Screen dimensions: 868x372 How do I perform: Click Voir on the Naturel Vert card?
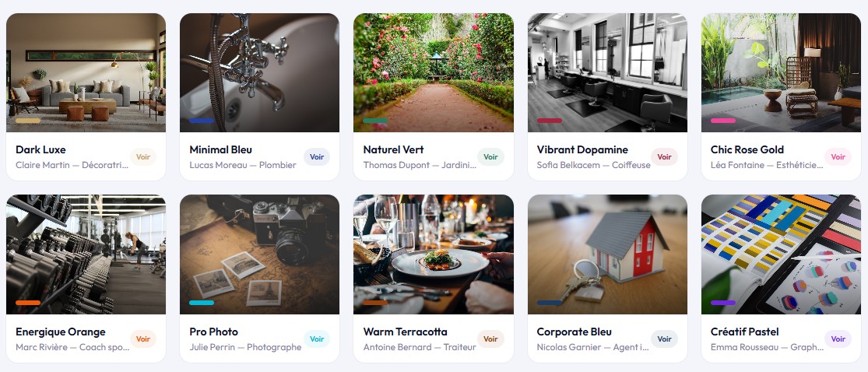490,156
